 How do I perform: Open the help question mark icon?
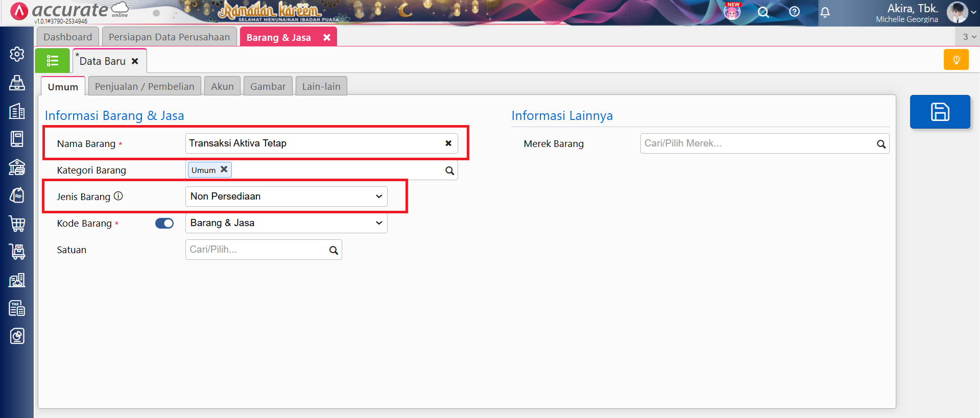794,12
